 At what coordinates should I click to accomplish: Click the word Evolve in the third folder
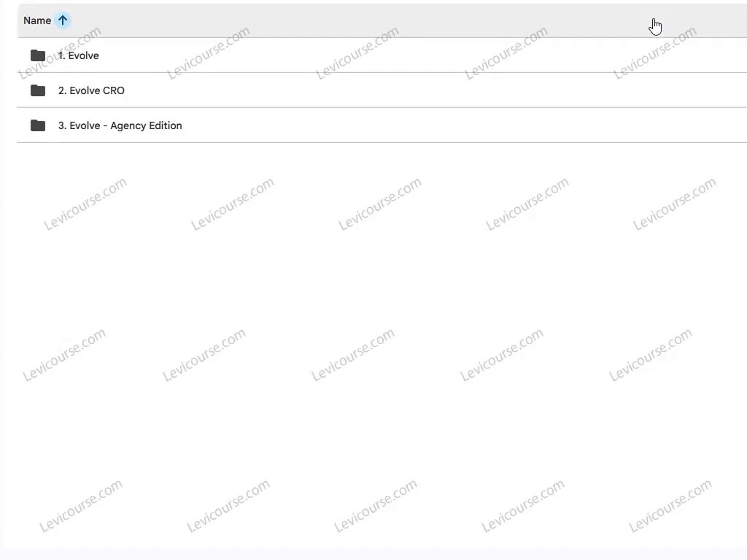(85, 125)
